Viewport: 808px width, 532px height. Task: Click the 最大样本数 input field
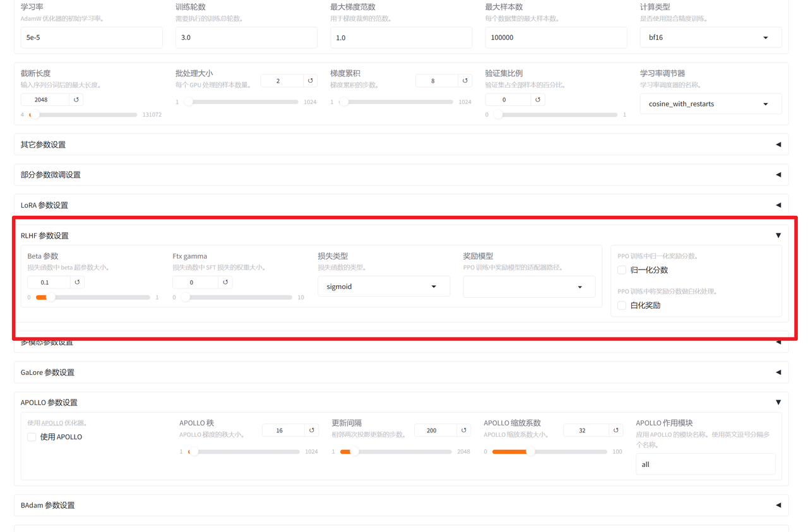[555, 37]
